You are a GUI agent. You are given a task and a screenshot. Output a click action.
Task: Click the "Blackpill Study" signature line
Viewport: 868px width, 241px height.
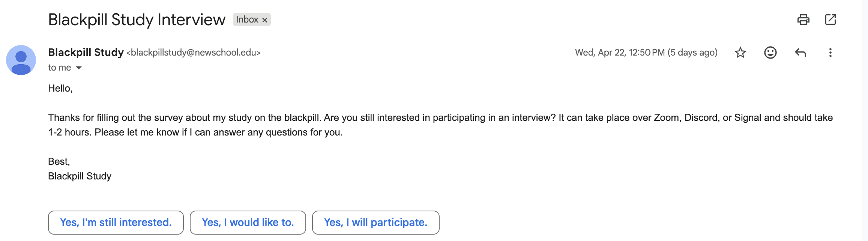[80, 176]
